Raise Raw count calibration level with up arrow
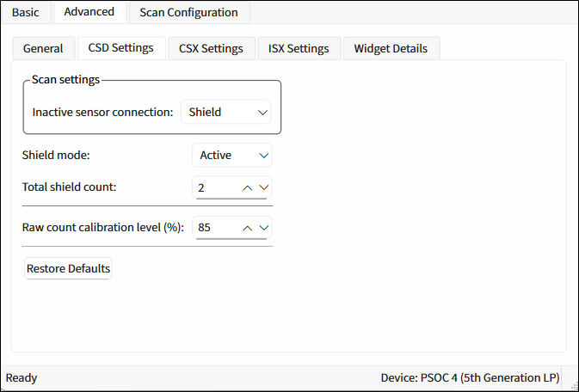579x392 pixels. tap(247, 228)
